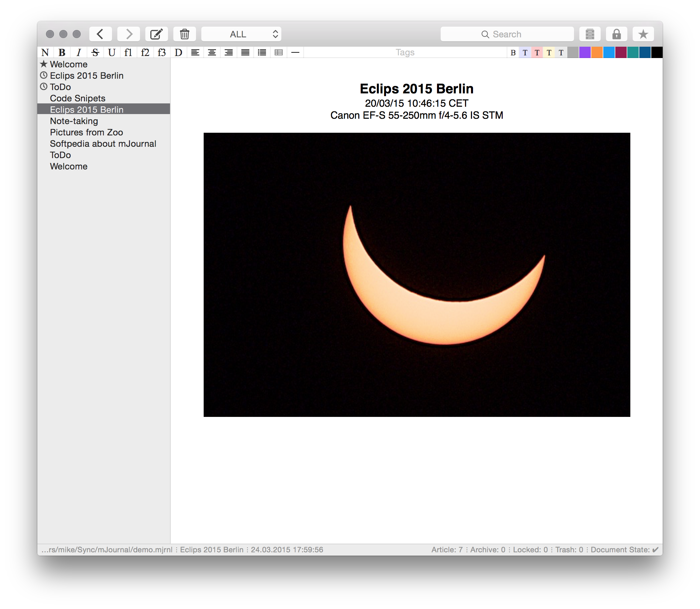Viewport: 700px width, 609px height.
Task: Toggle strikethrough text formatting
Action: click(x=95, y=52)
